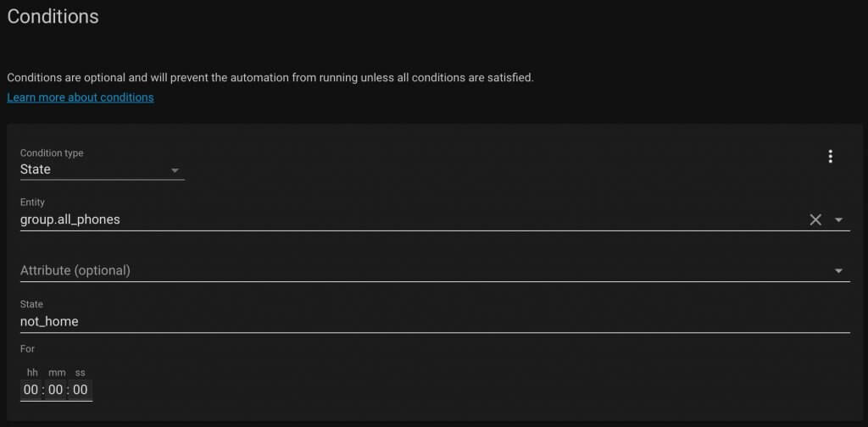Expand the Entity dropdown arrow

[x=838, y=220]
